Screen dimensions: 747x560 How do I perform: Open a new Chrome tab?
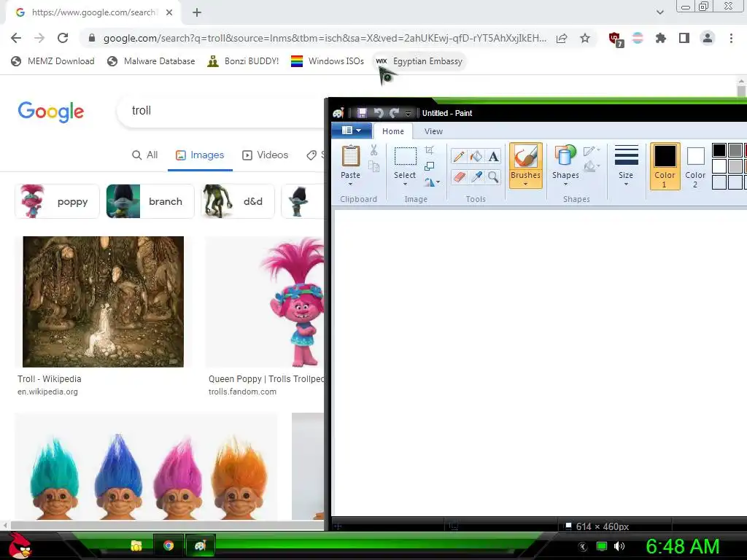[197, 12]
